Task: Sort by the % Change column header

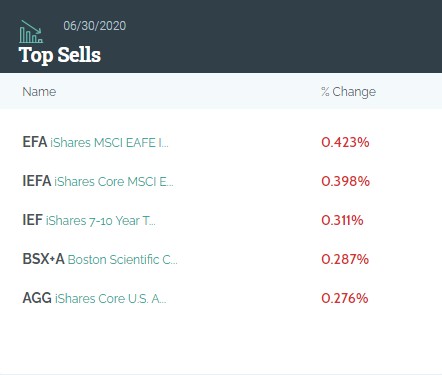Action: pyautogui.click(x=349, y=92)
